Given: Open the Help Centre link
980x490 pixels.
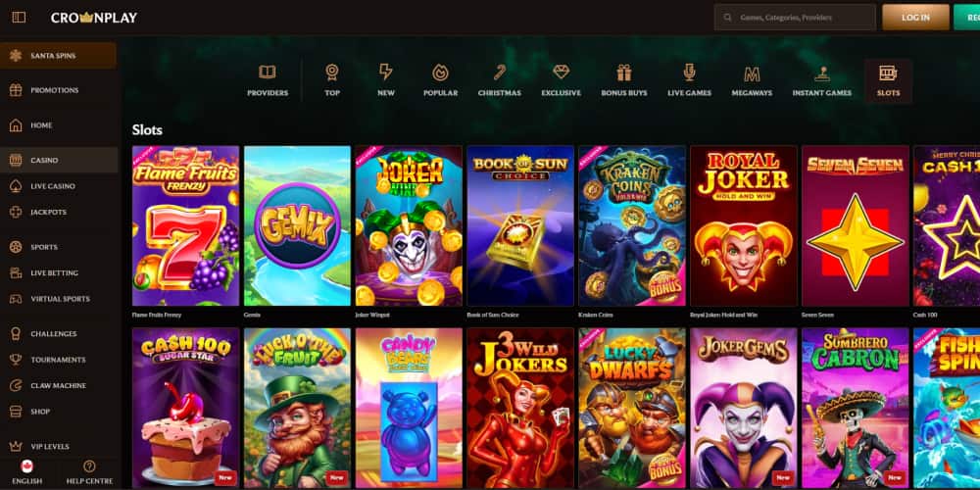Looking at the screenshot, I should pyautogui.click(x=89, y=473).
